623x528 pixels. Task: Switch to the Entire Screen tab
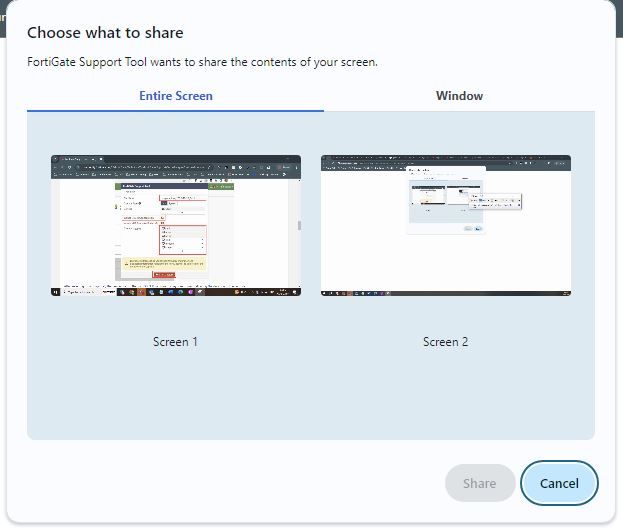pyautogui.click(x=176, y=96)
